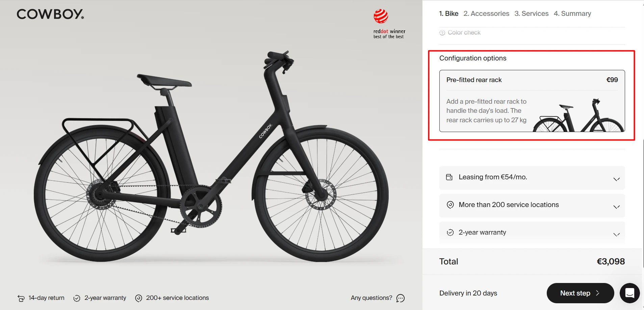This screenshot has width=644, height=310.
Task: Click the 14-day return icon
Action: [x=21, y=298]
